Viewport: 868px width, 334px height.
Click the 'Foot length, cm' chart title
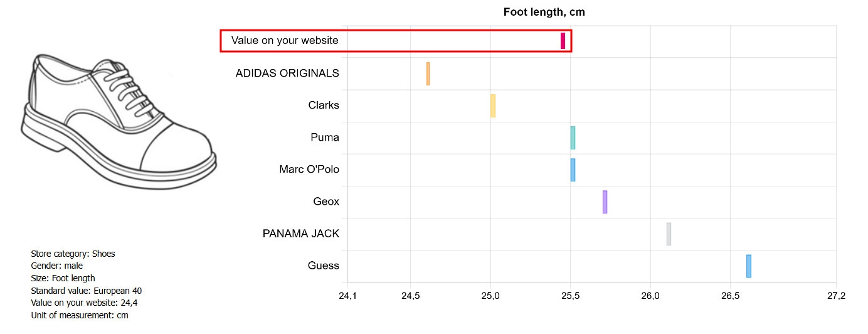(x=544, y=12)
